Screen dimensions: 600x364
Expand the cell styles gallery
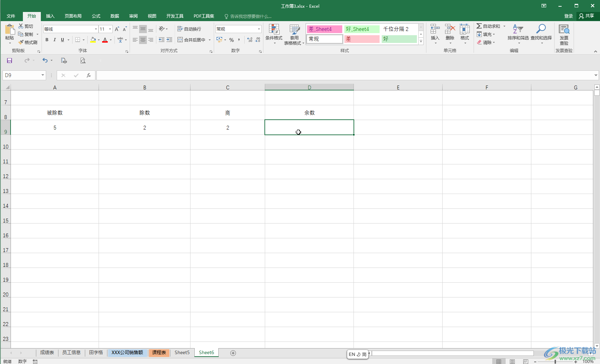(x=421, y=42)
